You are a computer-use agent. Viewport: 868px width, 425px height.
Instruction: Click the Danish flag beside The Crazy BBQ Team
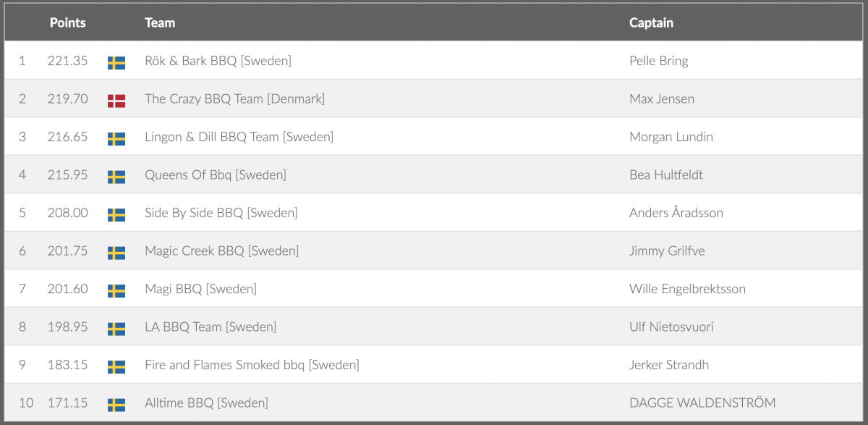116,101
